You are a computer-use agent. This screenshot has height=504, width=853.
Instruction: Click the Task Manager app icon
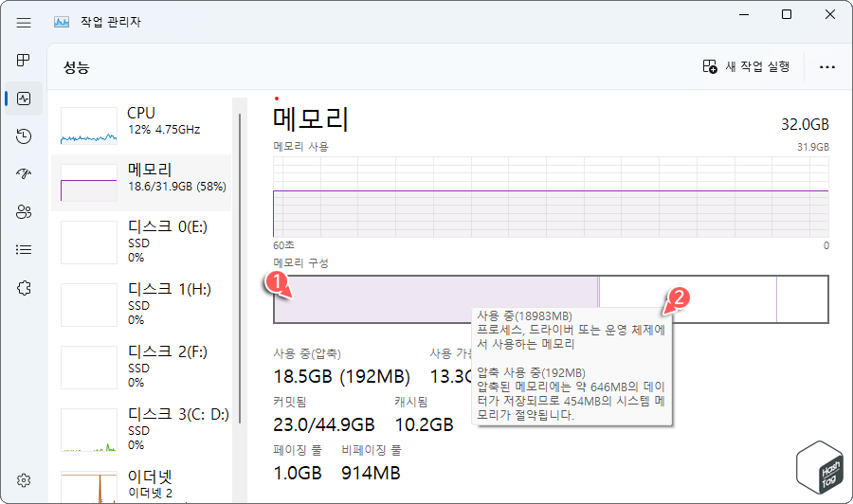click(62, 23)
